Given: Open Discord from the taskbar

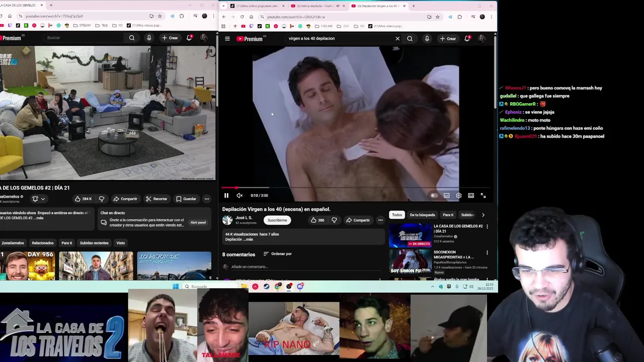Looking at the screenshot, I should pyautogui.click(x=300, y=287).
